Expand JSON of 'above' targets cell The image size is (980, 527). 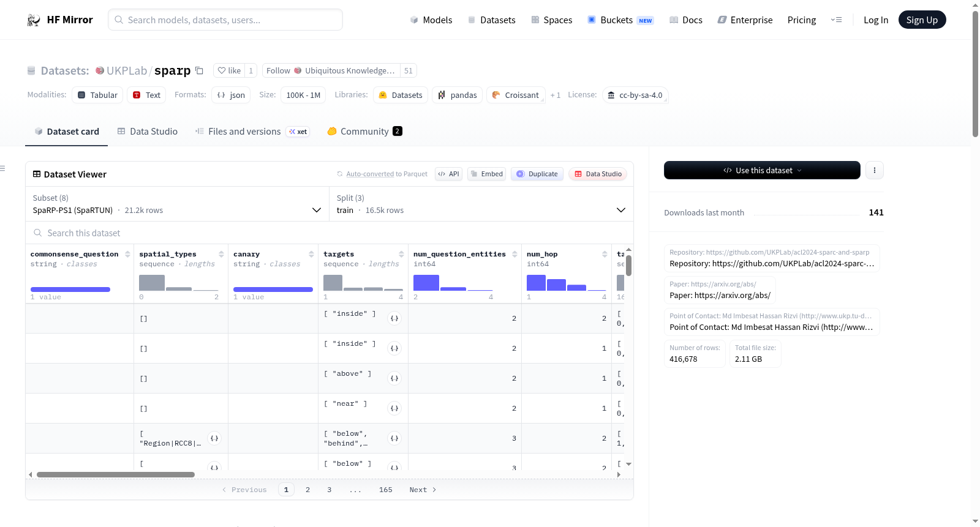tap(394, 378)
